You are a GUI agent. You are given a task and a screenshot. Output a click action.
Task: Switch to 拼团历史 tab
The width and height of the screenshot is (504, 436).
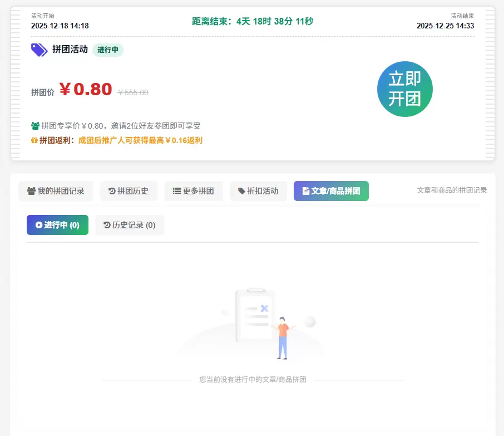129,191
